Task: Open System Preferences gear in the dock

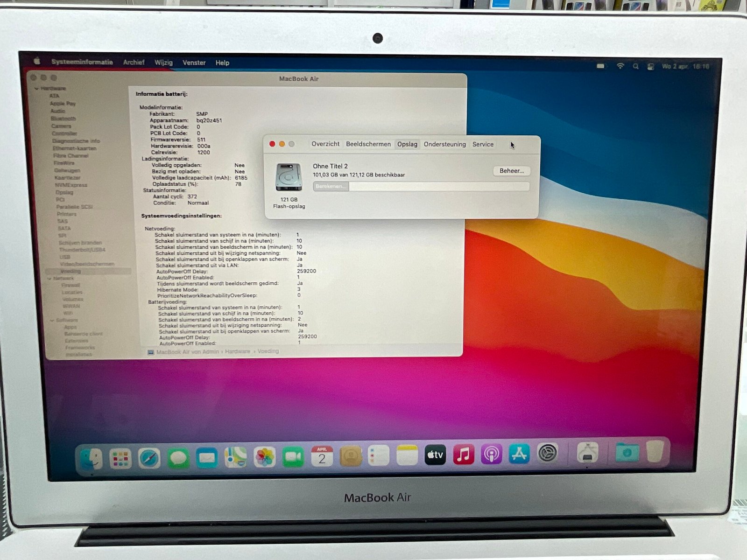Action: [x=547, y=453]
